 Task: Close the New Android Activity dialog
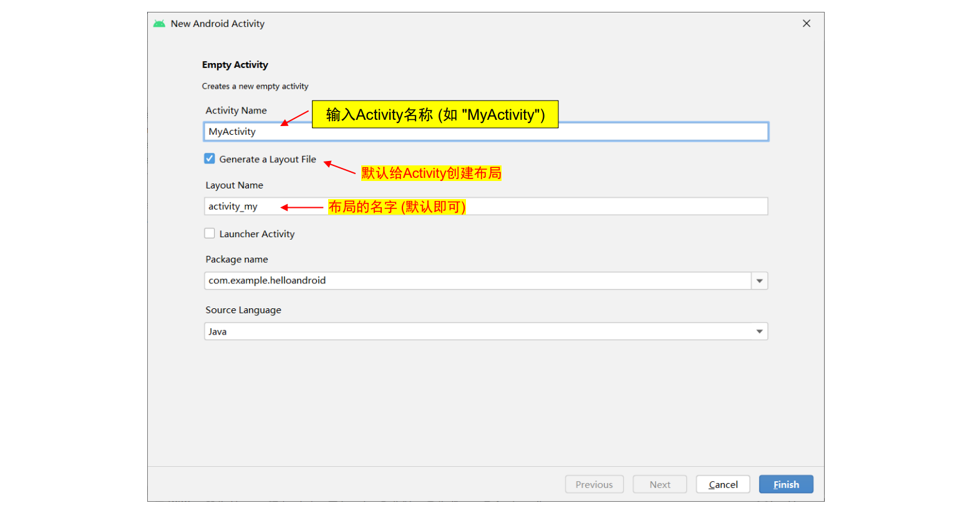click(806, 24)
